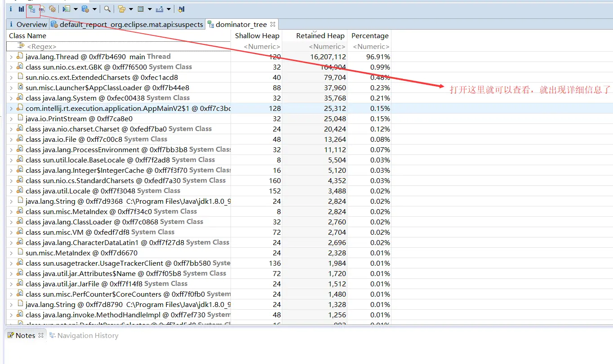Open the histogram view from toolbar
This screenshot has height=364, width=613.
(x=21, y=9)
